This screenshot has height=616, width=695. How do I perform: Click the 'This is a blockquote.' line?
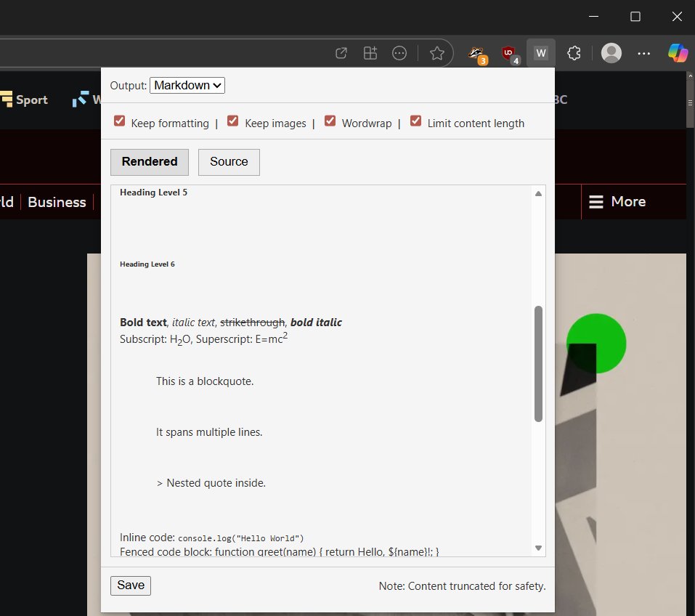click(205, 381)
